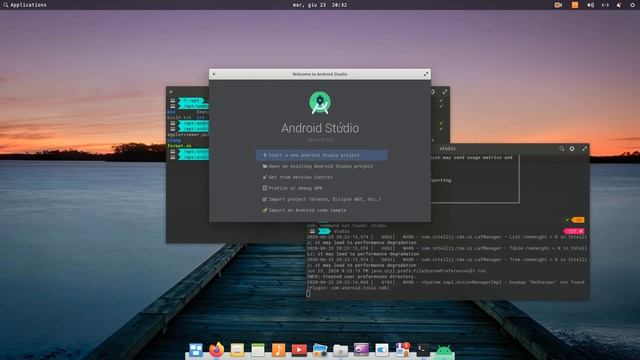Open the purple app icon in the dock
The image size is (640, 360).
tap(361, 350)
